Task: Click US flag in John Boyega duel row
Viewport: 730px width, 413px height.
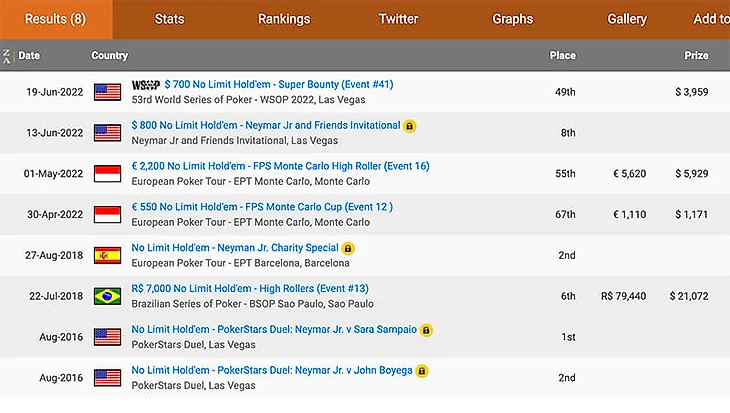Action: [108, 378]
